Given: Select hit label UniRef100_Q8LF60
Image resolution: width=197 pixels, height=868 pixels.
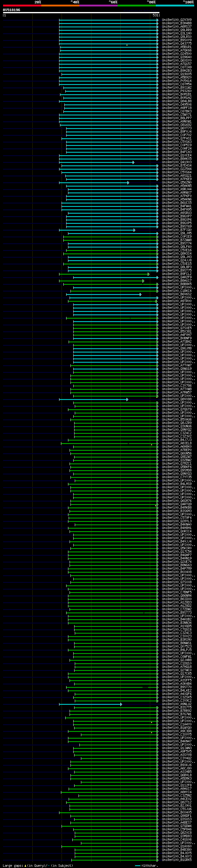Looking at the screenshot, I should click(x=177, y=247).
